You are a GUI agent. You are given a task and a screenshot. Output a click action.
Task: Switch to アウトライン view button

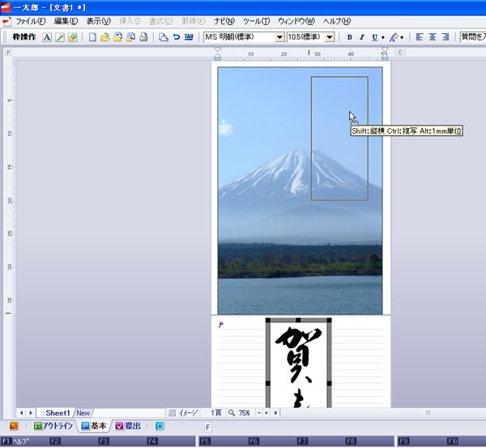coord(53,426)
